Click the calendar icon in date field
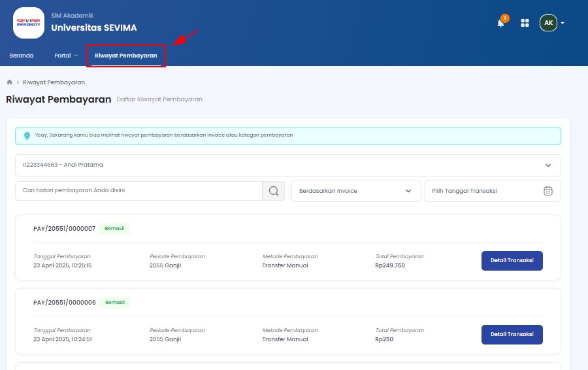 click(548, 191)
